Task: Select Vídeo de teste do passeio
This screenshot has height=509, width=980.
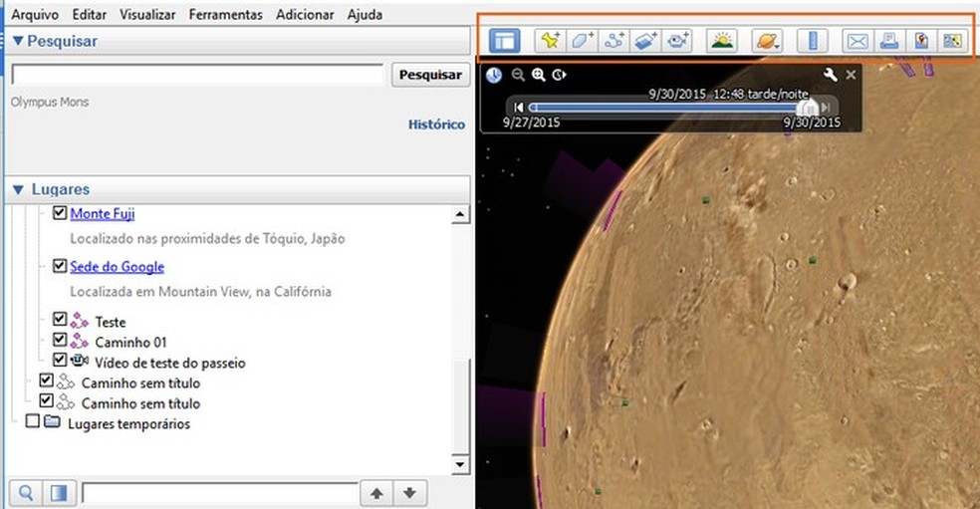Action: (170, 364)
